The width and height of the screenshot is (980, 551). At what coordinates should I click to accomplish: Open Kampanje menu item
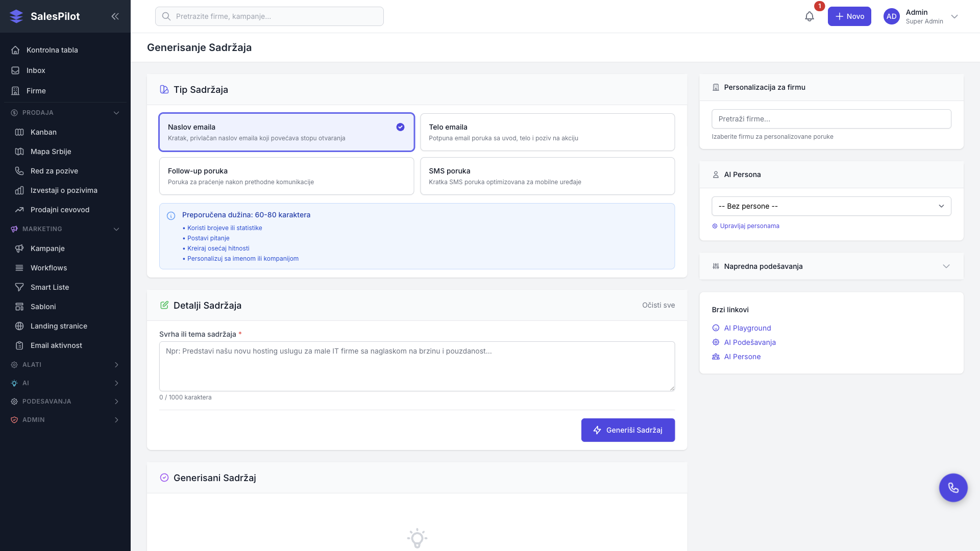(47, 248)
